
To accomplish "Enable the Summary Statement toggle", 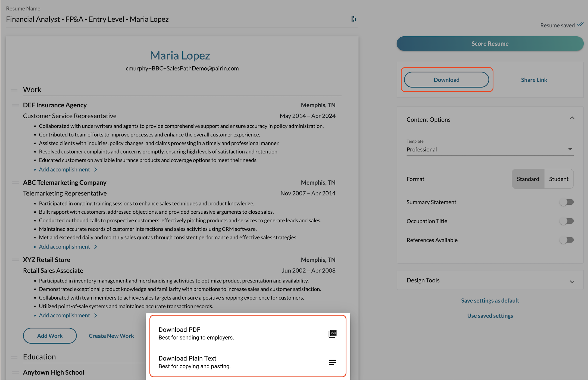I will [x=567, y=202].
